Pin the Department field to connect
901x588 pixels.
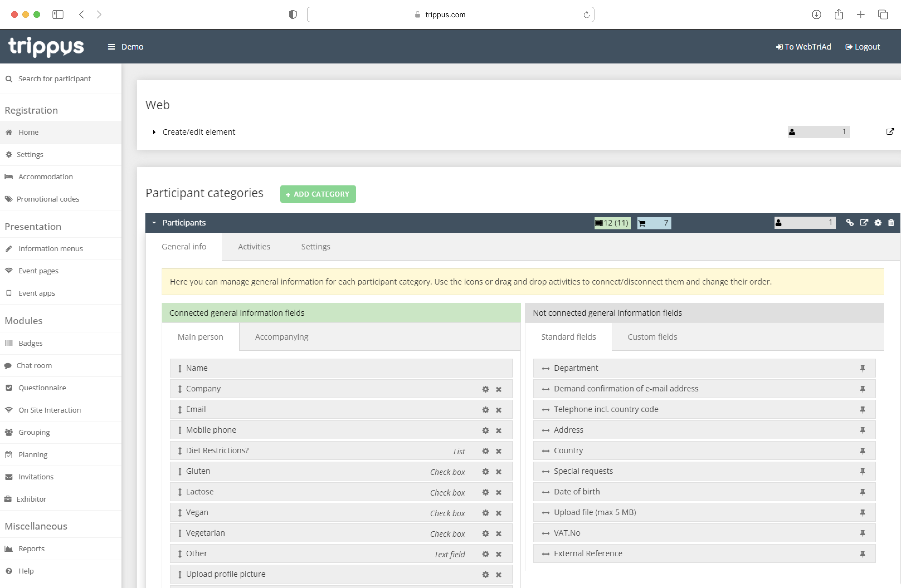coord(862,368)
